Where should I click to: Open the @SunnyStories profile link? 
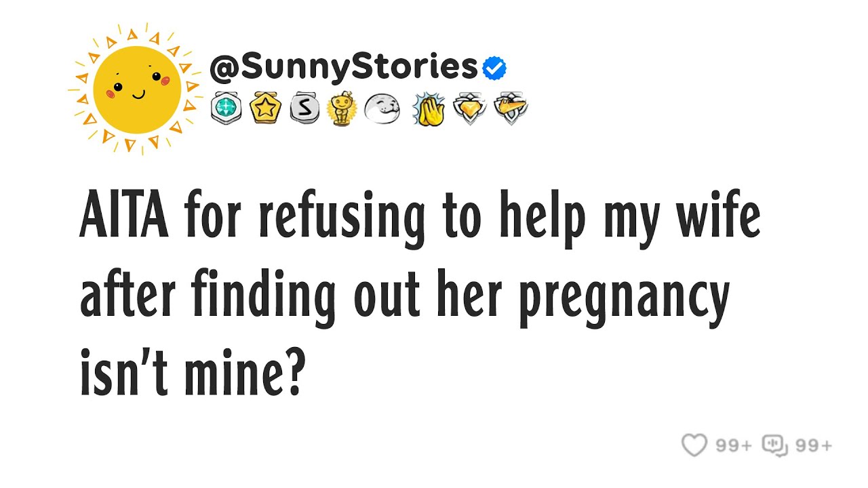pyautogui.click(x=344, y=67)
